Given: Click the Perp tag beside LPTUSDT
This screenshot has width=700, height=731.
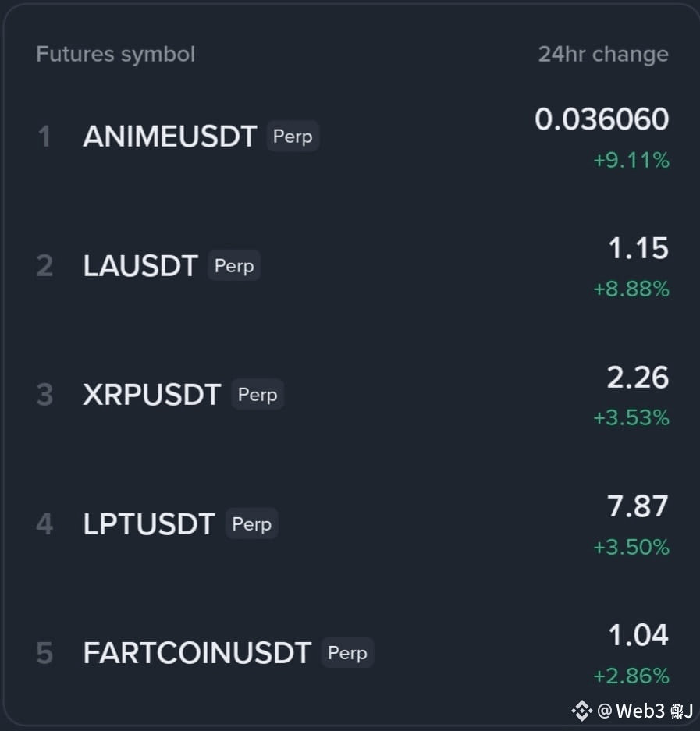Looking at the screenshot, I should coord(252,523).
